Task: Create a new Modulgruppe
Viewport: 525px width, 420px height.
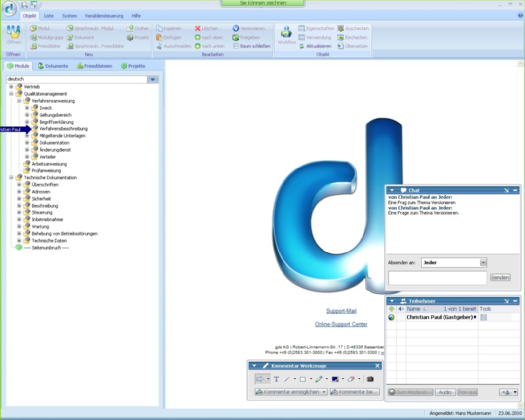Action: click(46, 37)
